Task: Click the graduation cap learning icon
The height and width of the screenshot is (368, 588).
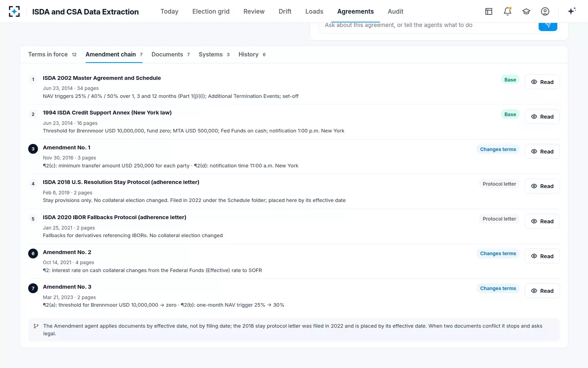Action: (x=526, y=11)
